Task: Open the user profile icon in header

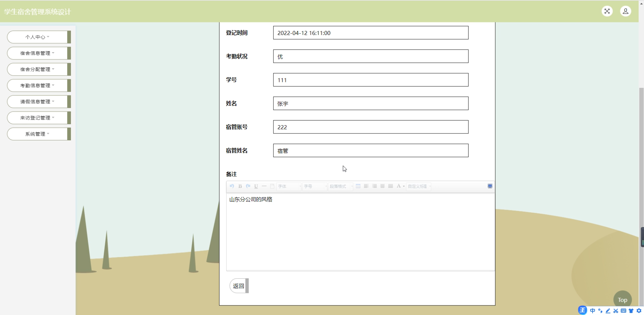Action: tap(625, 11)
